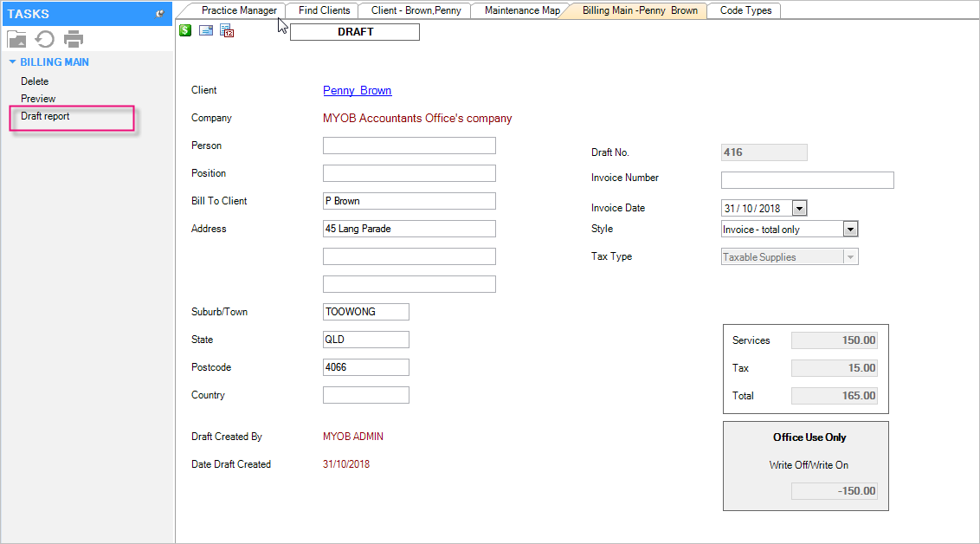
Task: Click the blue card icon in the toolbar
Action: point(206,31)
